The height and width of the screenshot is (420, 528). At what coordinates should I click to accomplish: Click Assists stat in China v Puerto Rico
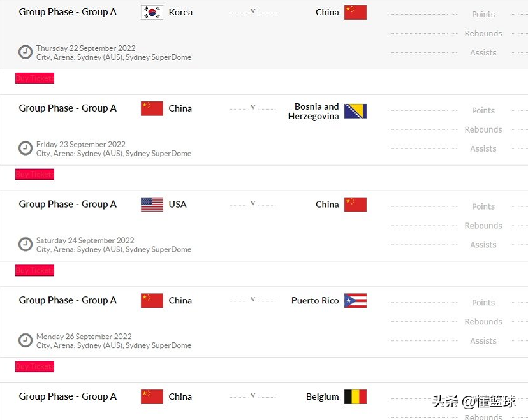pos(483,341)
